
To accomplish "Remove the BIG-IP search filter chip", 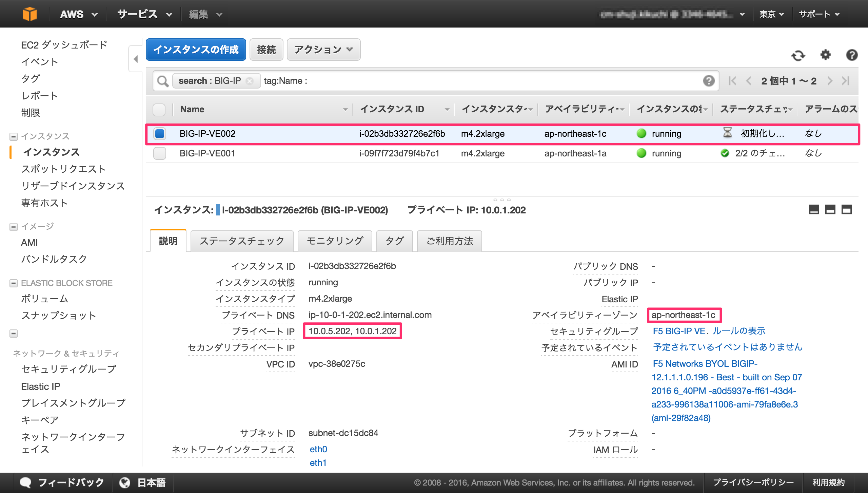I will (x=250, y=81).
